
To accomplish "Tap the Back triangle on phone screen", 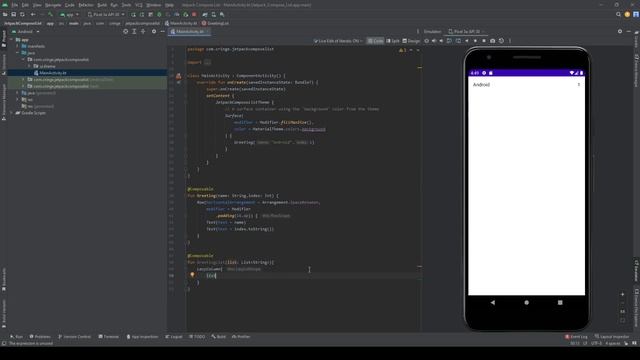I will click(x=493, y=302).
